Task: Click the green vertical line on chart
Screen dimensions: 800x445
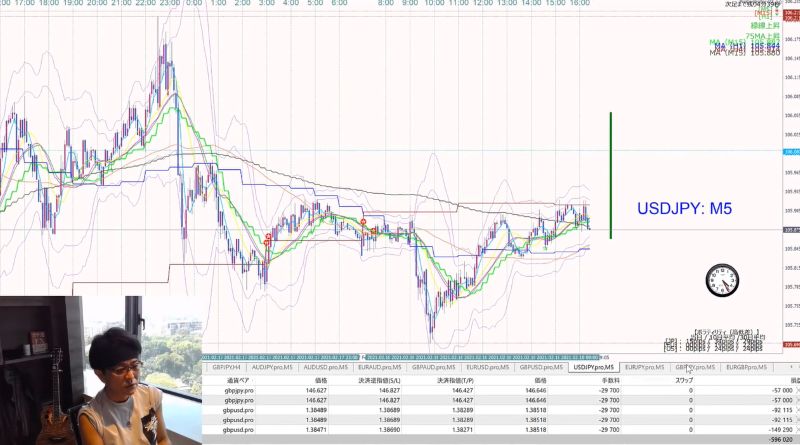Action: (611, 176)
